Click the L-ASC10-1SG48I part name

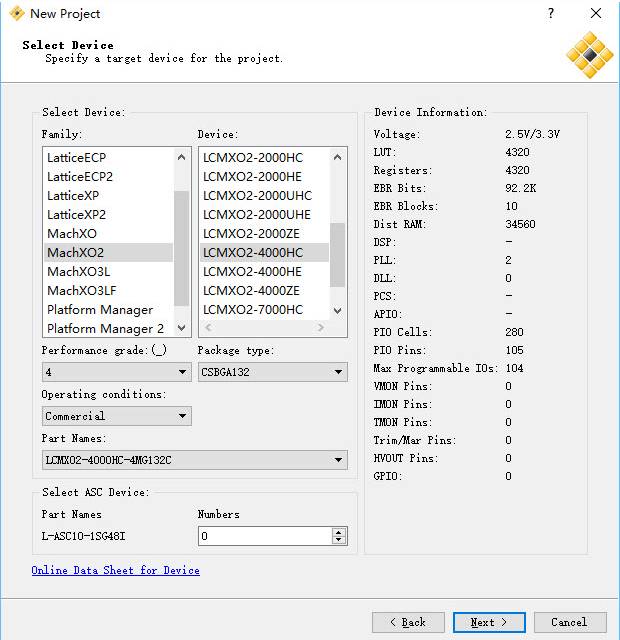point(83,536)
